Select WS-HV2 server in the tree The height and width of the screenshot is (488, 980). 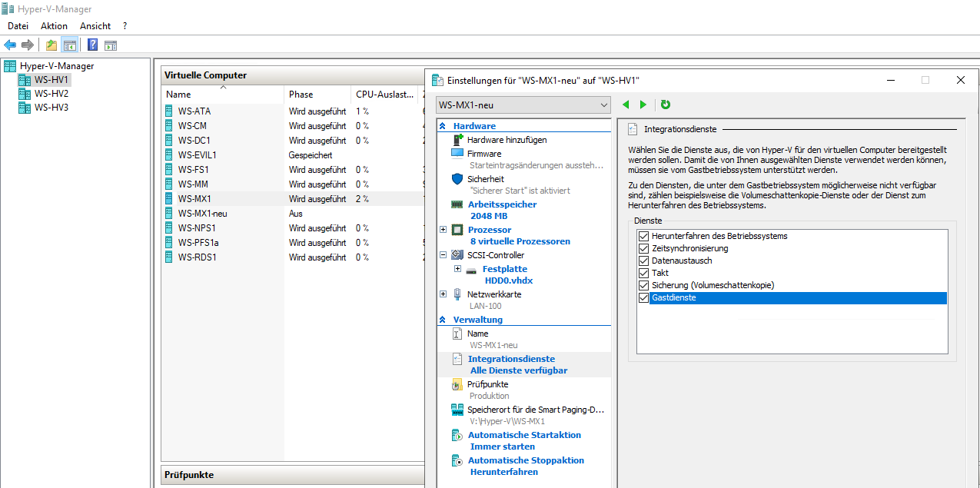51,94
